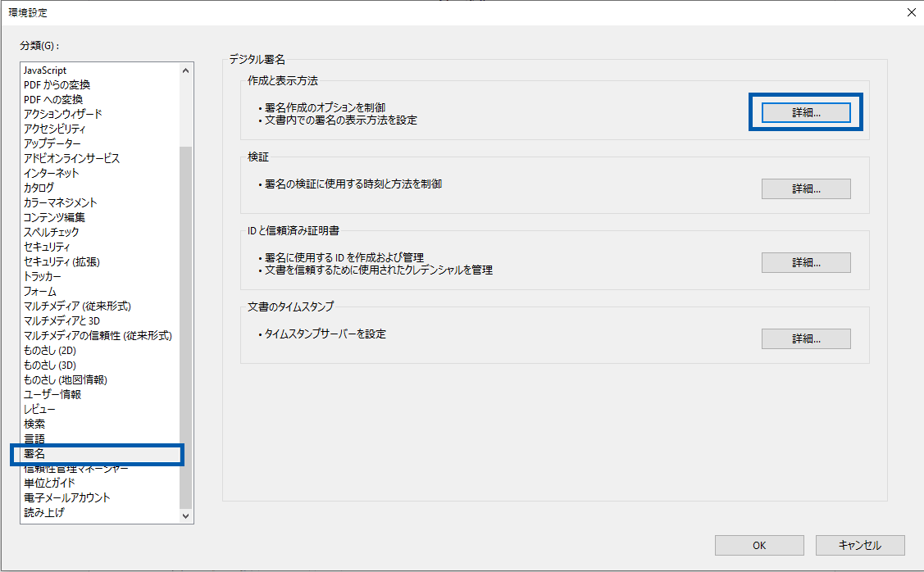Confirm settings with the OK button
Screen dimensions: 924x572
pyautogui.click(x=759, y=546)
